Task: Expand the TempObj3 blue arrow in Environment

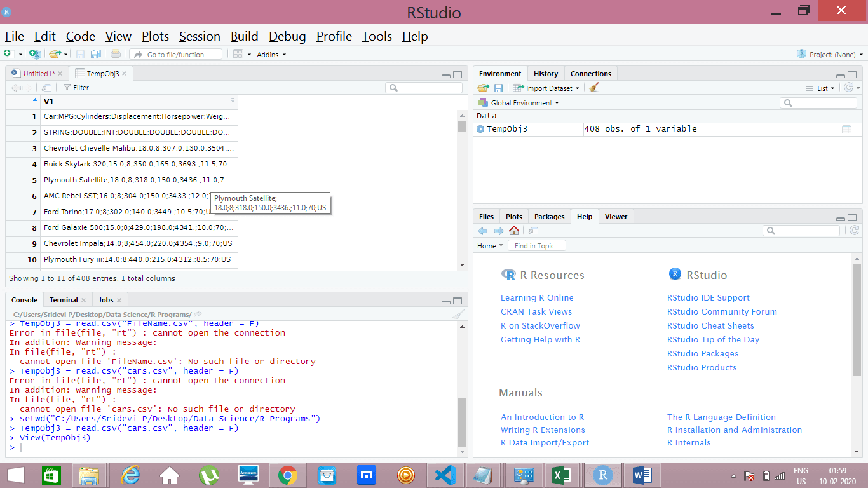Action: [x=480, y=129]
